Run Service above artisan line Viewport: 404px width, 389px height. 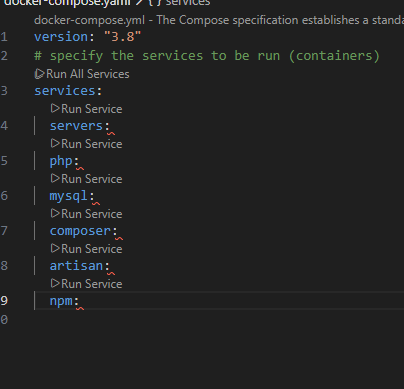click(x=87, y=249)
